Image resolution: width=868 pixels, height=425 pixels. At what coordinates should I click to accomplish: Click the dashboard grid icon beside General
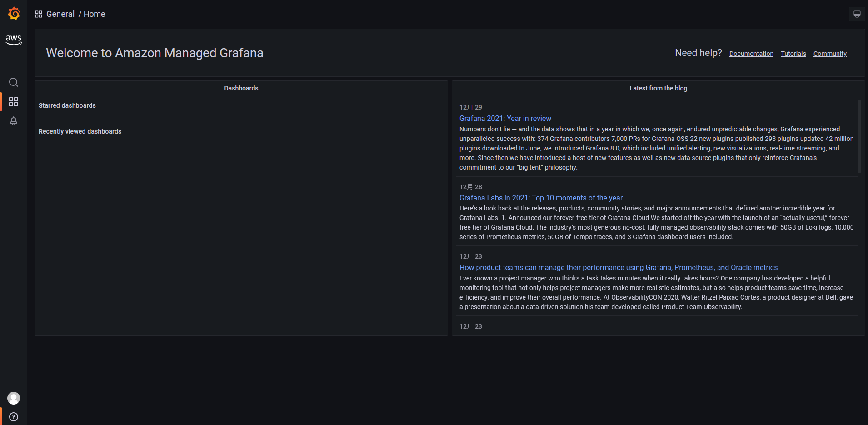pos(39,14)
